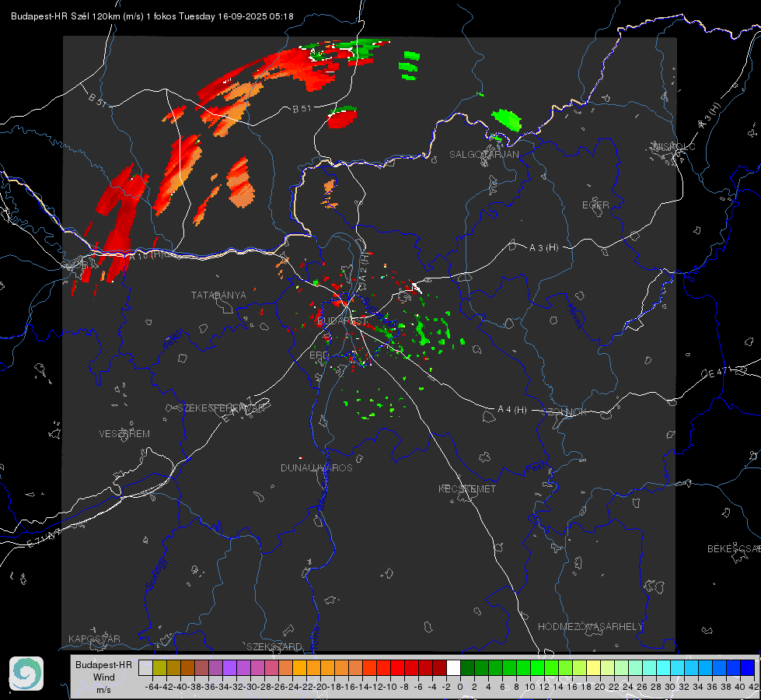Select the HÓDMEZŐVÁSÁRHELY city label
Viewport: 761px width, 700px height.
click(590, 627)
